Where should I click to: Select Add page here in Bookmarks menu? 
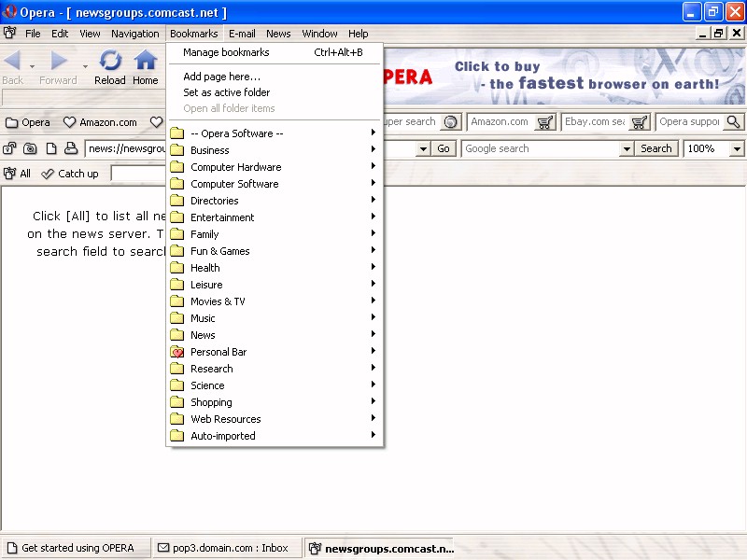[221, 77]
